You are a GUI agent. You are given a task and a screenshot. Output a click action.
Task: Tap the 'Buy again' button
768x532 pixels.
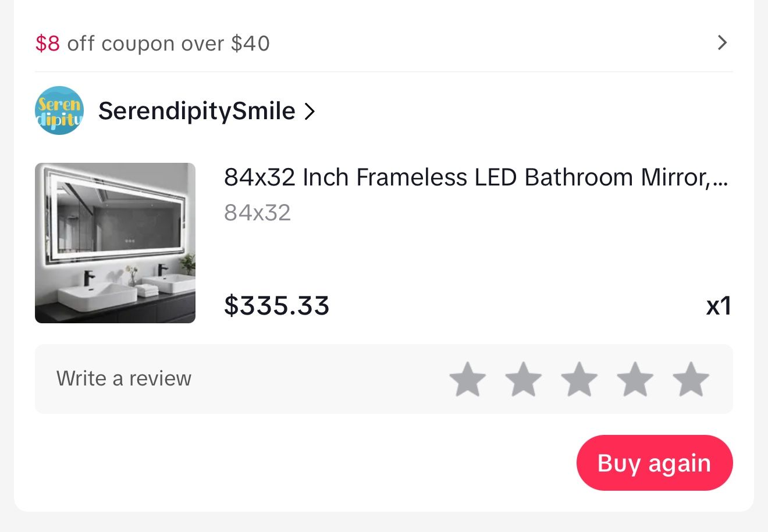[x=654, y=463]
